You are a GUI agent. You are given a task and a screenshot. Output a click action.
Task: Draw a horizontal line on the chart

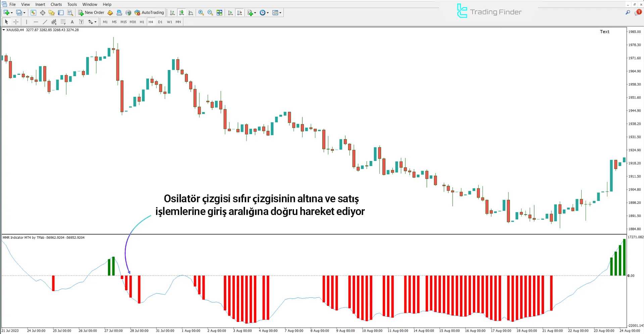pos(36,22)
